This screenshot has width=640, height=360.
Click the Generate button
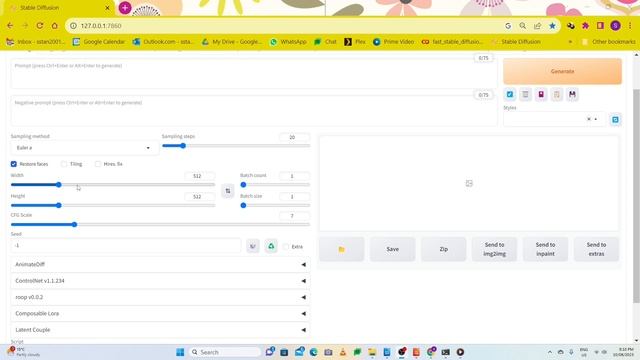(x=562, y=71)
